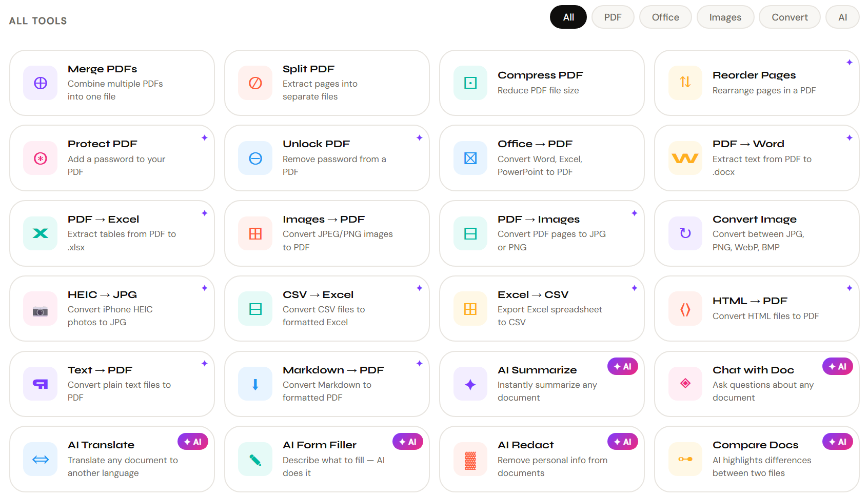Screen dimensions: 868x496
Task: Click the text 'Remove personal info from documents'
Action: 553,466
